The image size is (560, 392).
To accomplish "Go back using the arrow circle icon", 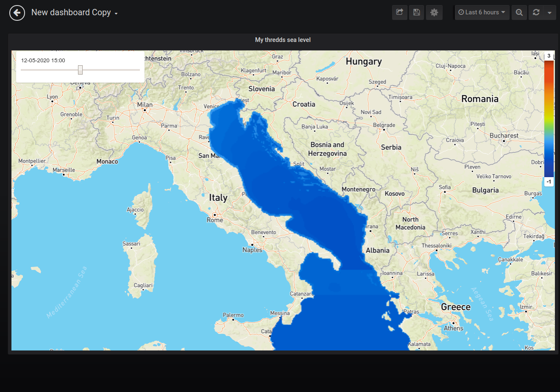I will pyautogui.click(x=17, y=13).
